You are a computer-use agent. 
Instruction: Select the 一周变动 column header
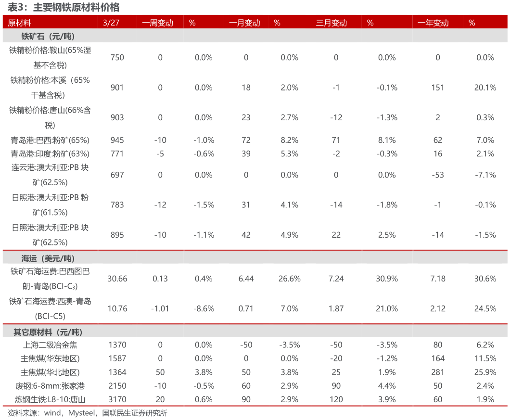157,23
